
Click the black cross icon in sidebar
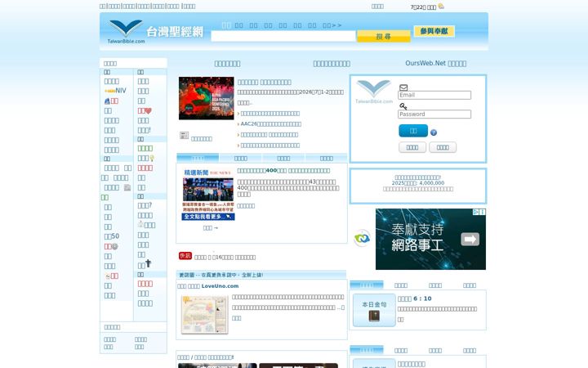149,263
